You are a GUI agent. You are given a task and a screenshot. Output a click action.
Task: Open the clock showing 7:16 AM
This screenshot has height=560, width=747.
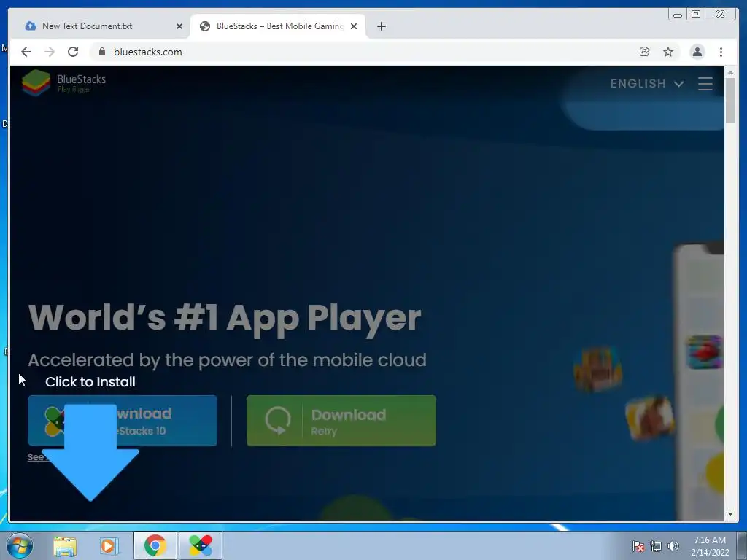tap(710, 546)
